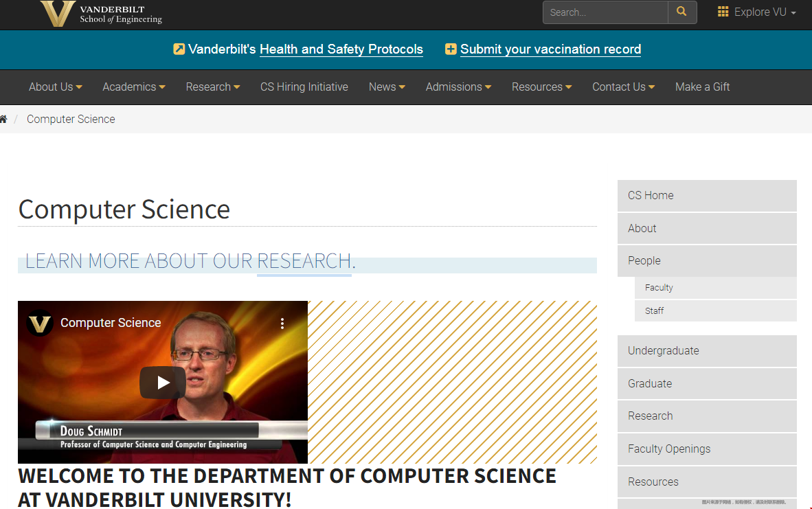Open the Resources dropdown in navbar
The height and width of the screenshot is (509, 812).
[x=542, y=87]
